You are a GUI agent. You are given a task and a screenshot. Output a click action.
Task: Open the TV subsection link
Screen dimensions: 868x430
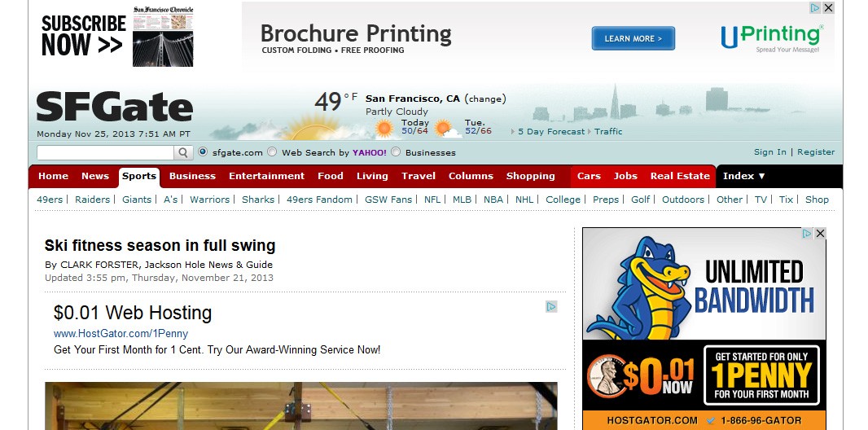pyautogui.click(x=761, y=200)
